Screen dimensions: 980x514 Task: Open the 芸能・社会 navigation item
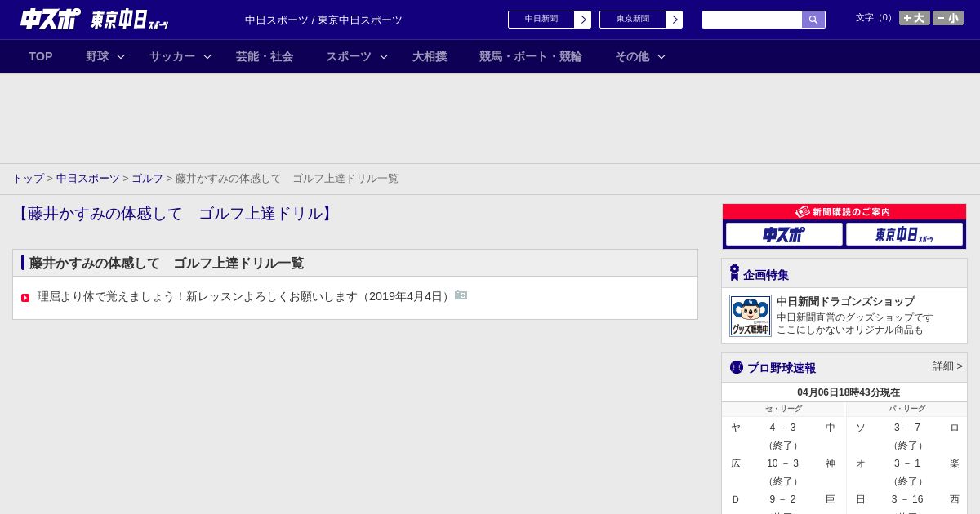click(x=265, y=56)
